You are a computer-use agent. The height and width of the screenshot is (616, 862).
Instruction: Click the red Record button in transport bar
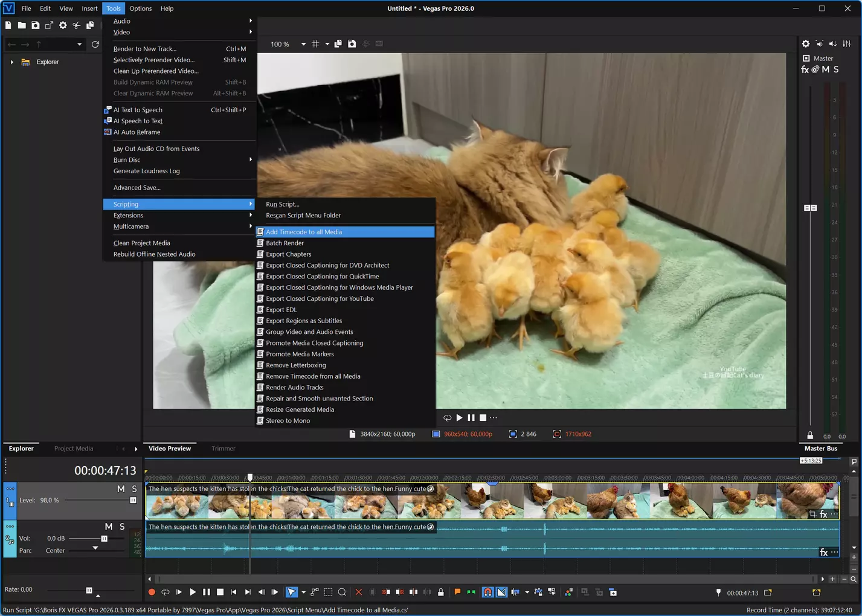(x=152, y=592)
